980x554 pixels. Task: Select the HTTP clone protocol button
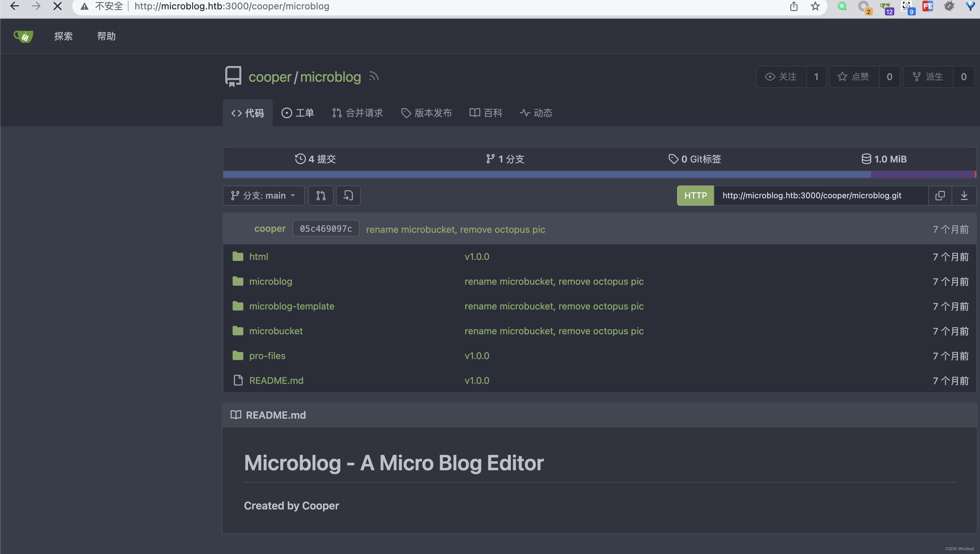point(695,195)
